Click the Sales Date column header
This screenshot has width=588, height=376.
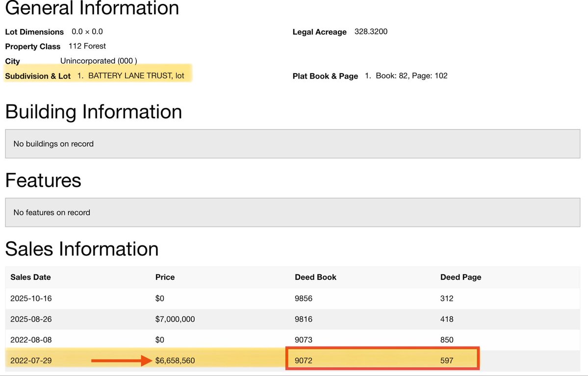point(30,277)
